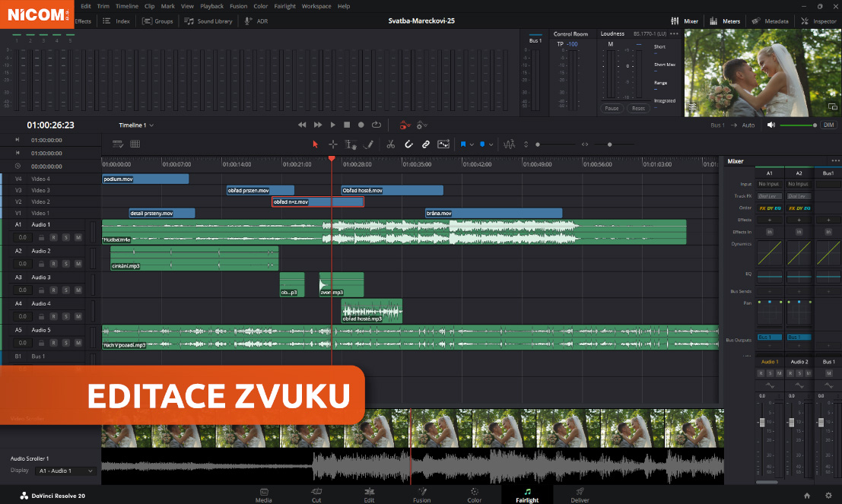Viewport: 842px width, 504px height.
Task: Mute the Audio 1 track
Action: (78, 237)
